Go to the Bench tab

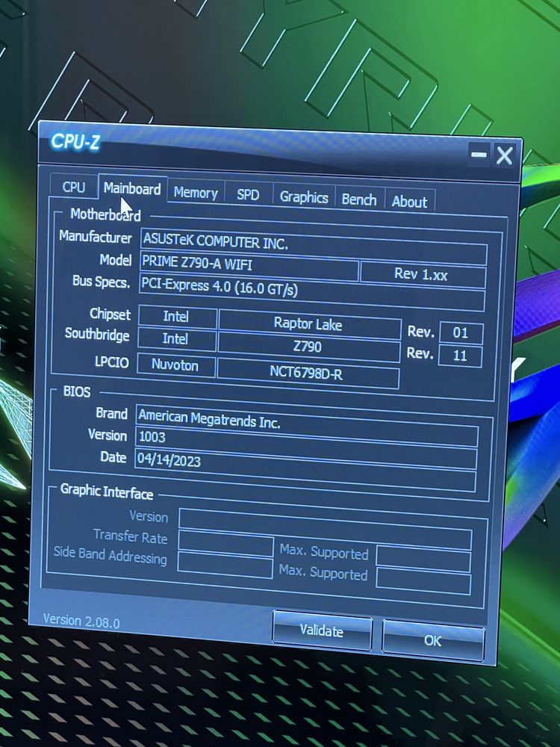point(359,199)
